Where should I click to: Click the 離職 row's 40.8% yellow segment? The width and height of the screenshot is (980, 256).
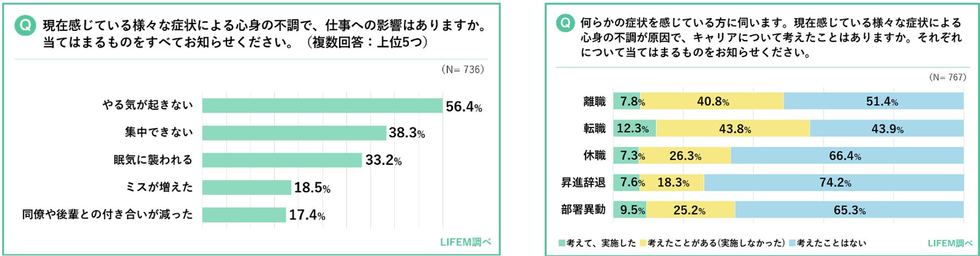pos(712,101)
